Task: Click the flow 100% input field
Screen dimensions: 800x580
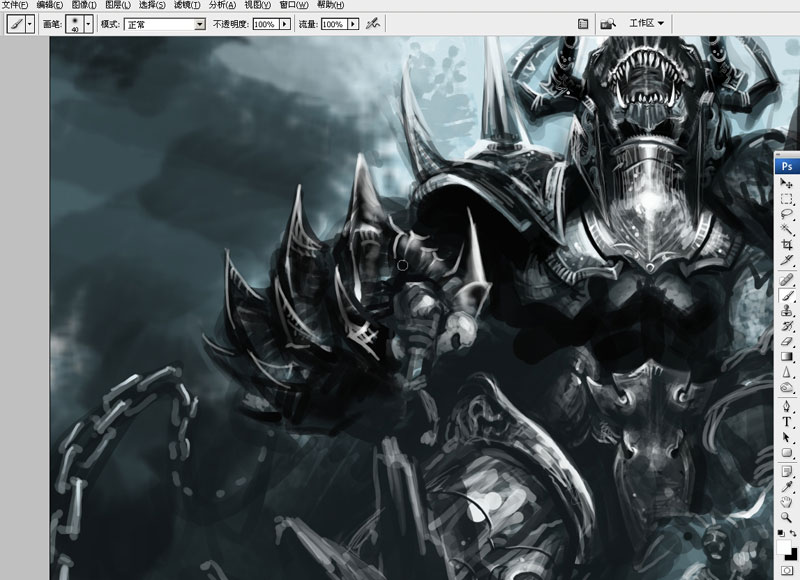Action: coord(334,24)
